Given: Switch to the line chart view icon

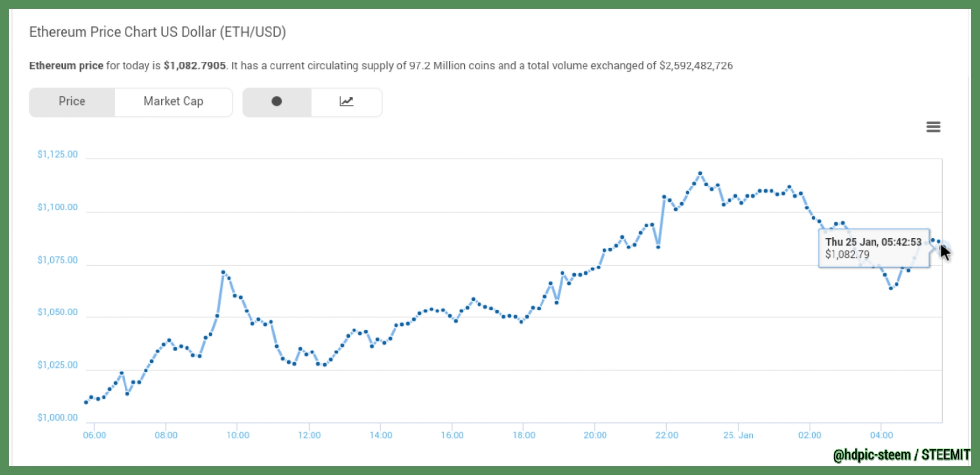Looking at the screenshot, I should (x=346, y=102).
